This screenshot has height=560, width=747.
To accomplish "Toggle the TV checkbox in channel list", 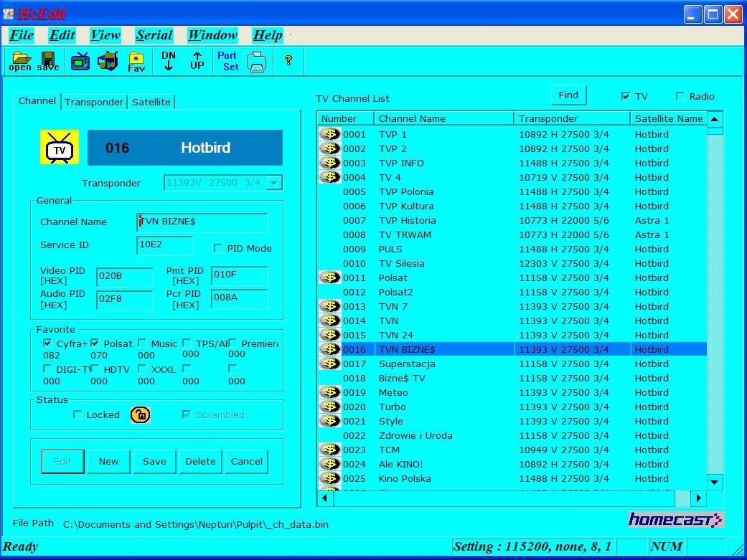I will tap(626, 96).
